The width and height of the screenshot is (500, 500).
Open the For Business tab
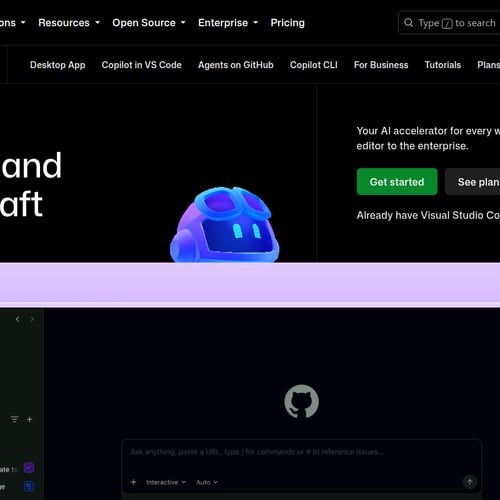381,65
